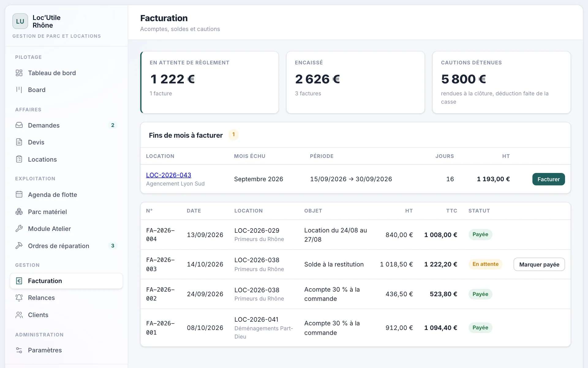Select Facturation menu item
The width and height of the screenshot is (588, 368).
[66, 281]
